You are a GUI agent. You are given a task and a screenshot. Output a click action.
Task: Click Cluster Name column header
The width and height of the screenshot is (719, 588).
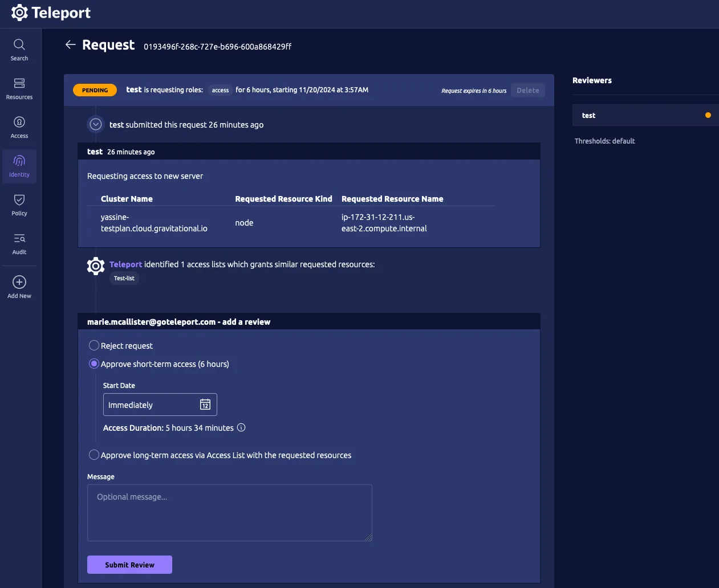127,199
